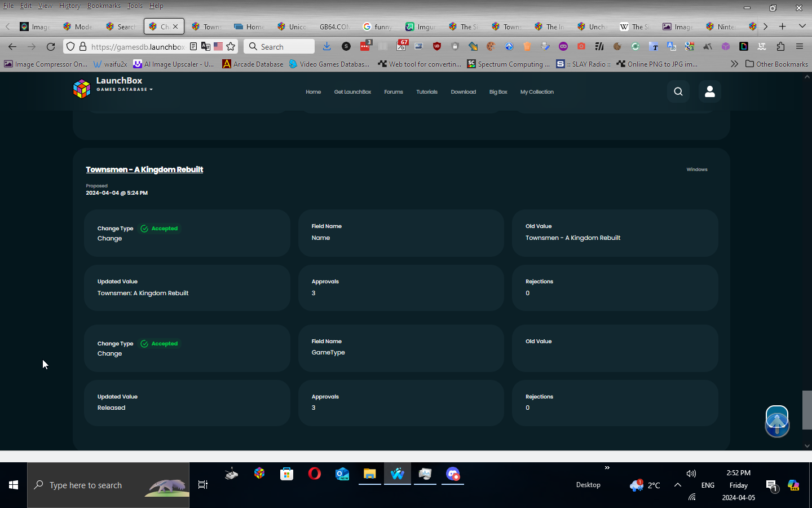812x508 pixels.
Task: Click the Windows taskbar search box
Action: pos(108,485)
